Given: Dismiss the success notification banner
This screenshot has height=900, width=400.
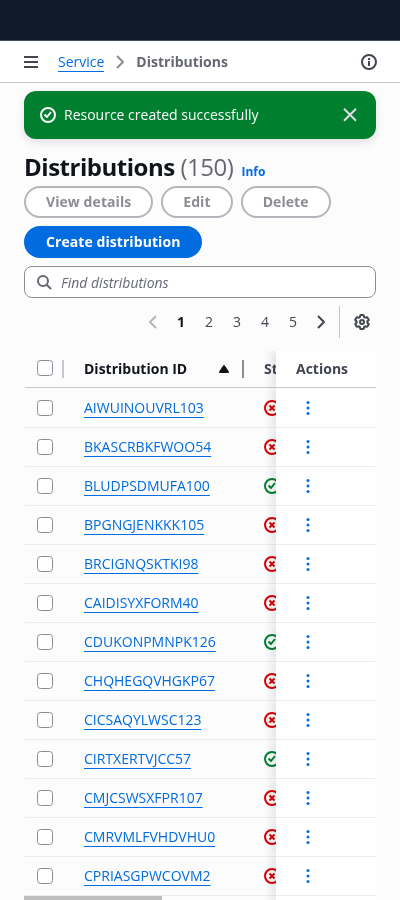Looking at the screenshot, I should tap(350, 115).
